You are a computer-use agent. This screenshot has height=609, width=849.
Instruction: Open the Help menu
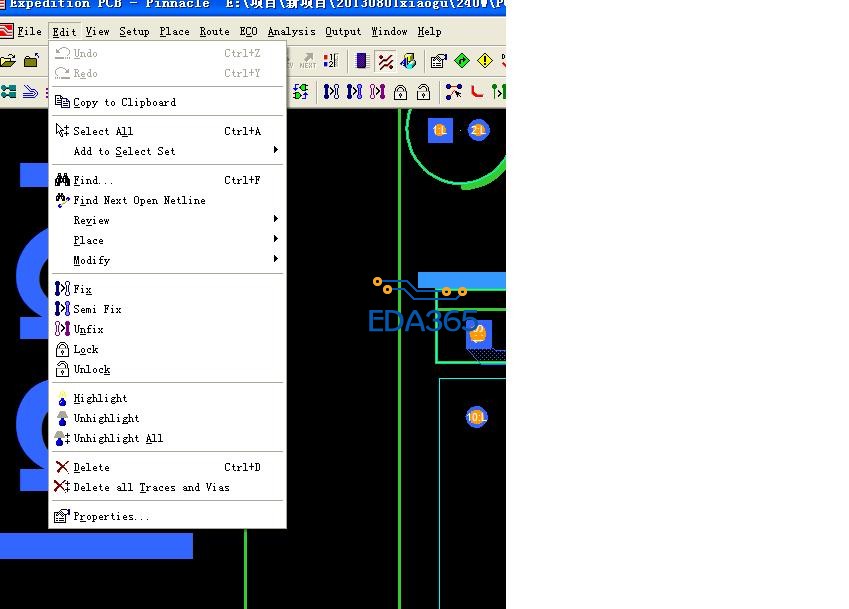point(429,31)
